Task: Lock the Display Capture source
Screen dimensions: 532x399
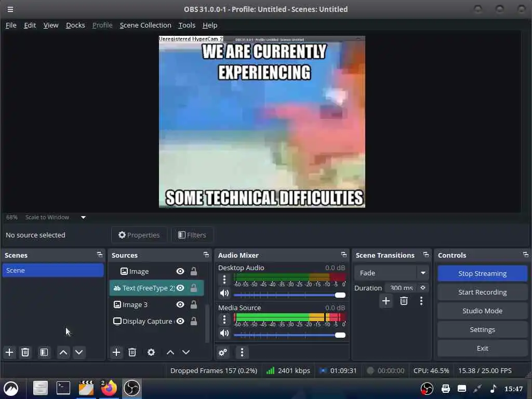Action: point(193,321)
